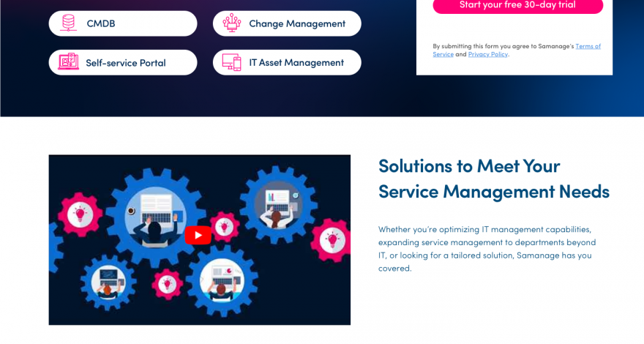Click the Solutions to Meet Your Service Management Needs heading

click(x=493, y=178)
